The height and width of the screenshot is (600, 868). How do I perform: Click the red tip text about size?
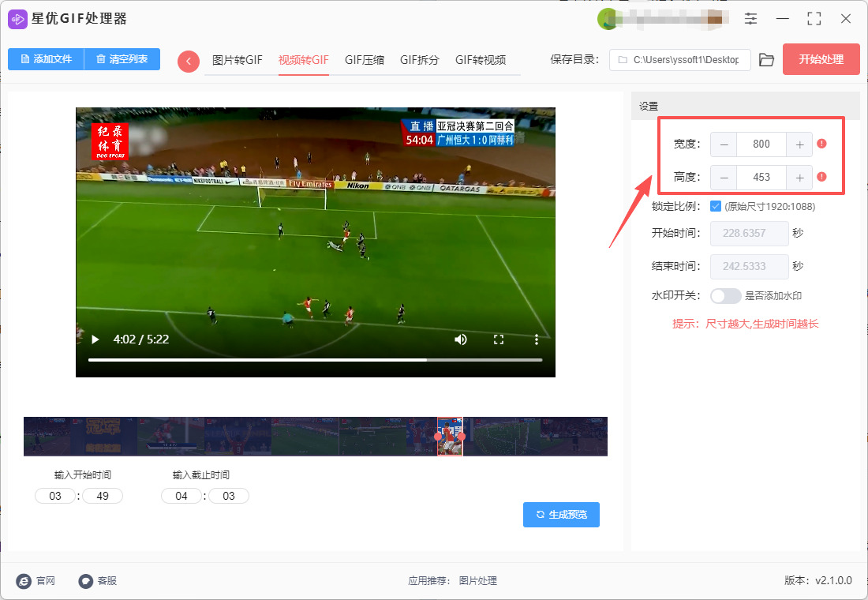pyautogui.click(x=745, y=324)
